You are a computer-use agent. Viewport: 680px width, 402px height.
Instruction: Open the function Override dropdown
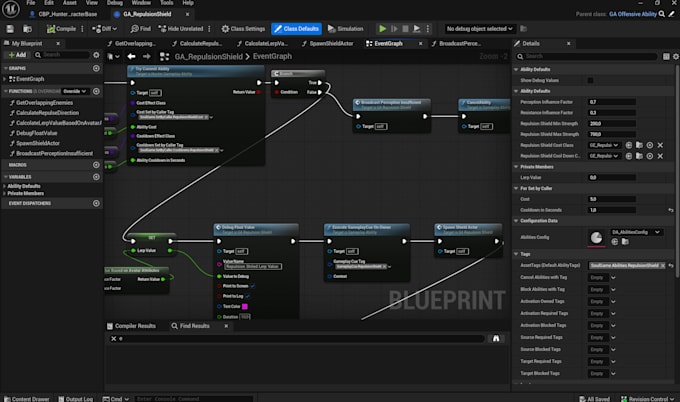pyautogui.click(x=75, y=92)
